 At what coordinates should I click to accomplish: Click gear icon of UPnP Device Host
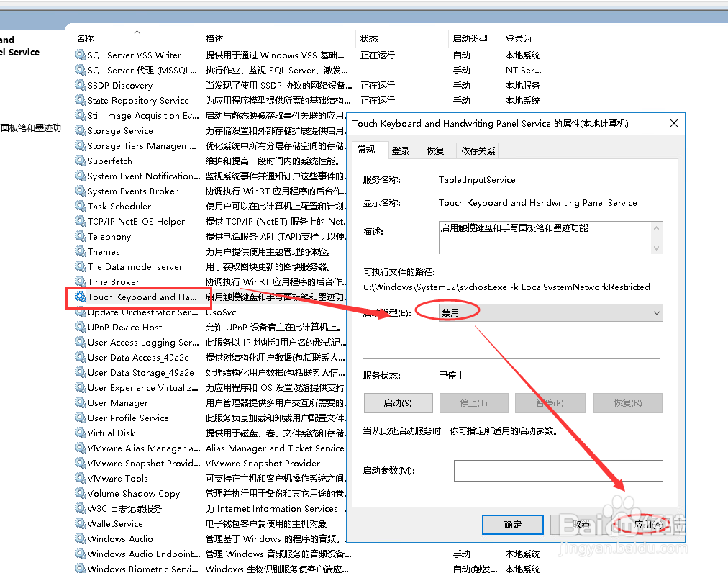point(81,327)
